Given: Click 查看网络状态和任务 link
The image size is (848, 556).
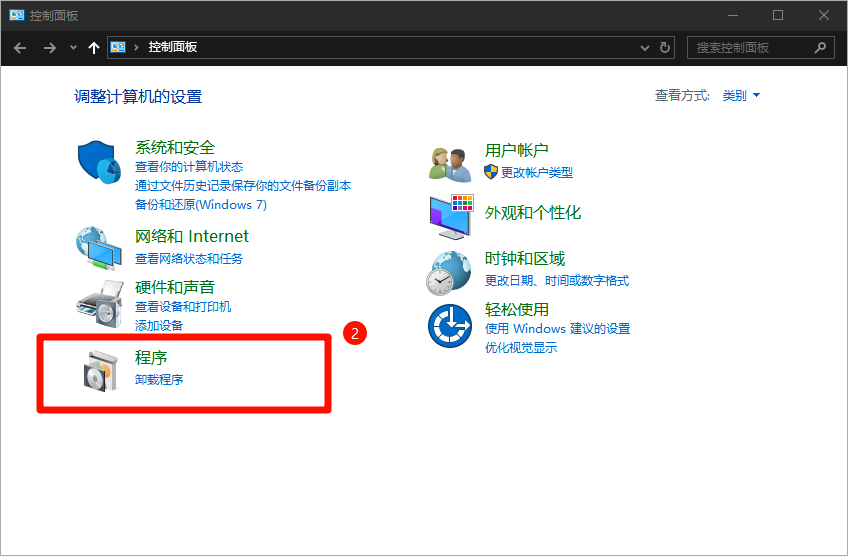Looking at the screenshot, I should (189, 259).
